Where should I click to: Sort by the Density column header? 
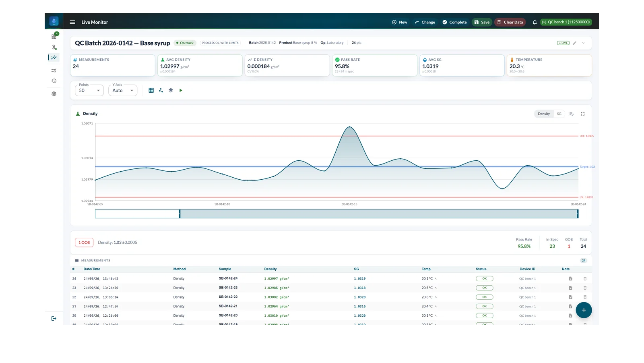(x=270, y=269)
